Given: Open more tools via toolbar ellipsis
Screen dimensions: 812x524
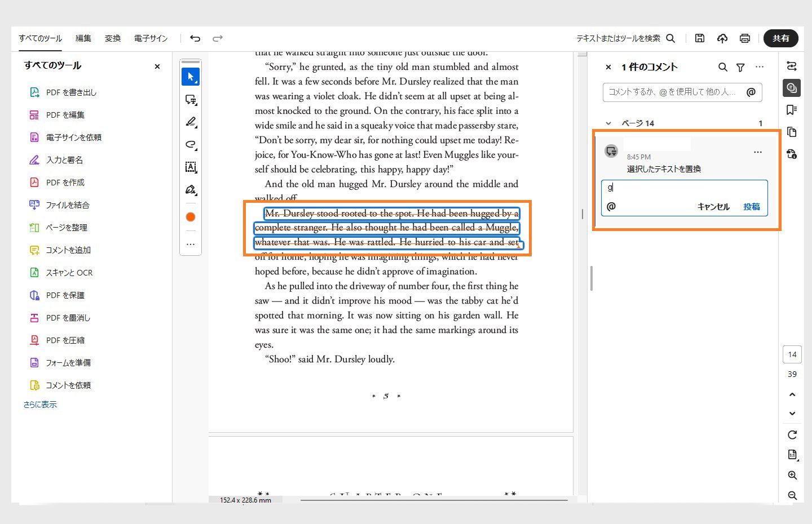Looking at the screenshot, I should pos(191,243).
